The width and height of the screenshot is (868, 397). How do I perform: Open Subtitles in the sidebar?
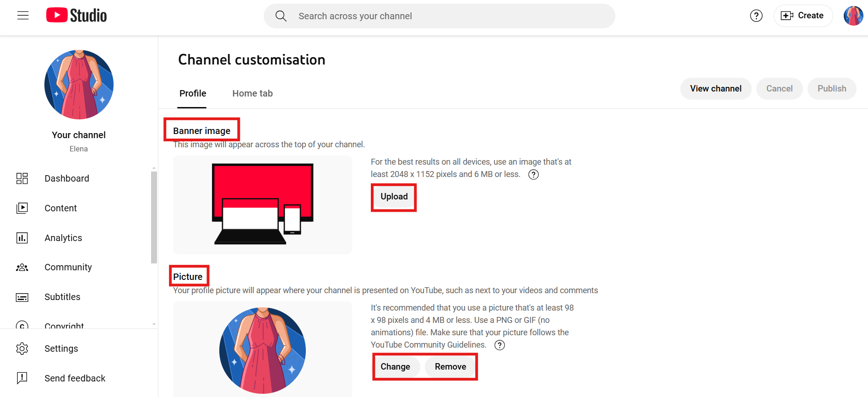(x=62, y=297)
